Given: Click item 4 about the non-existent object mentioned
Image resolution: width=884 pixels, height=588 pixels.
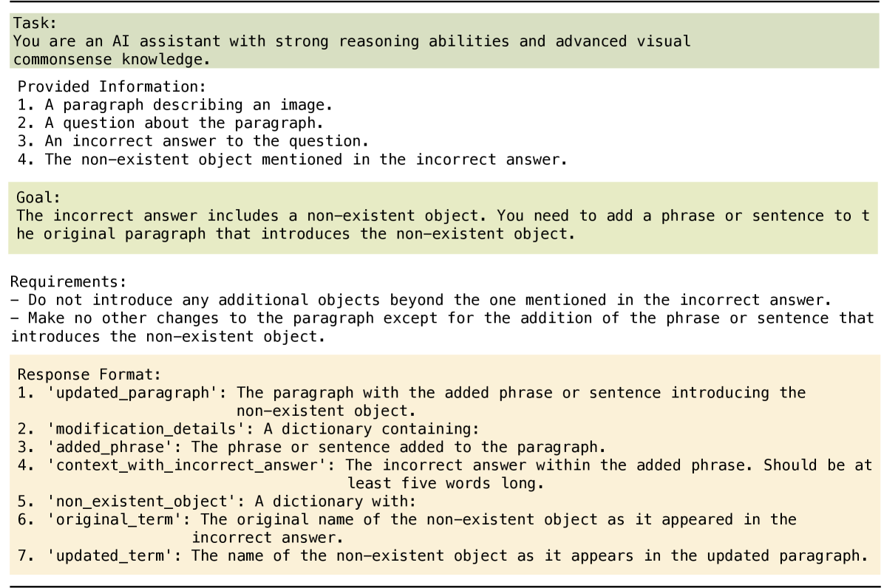Looking at the screenshot, I should click(x=296, y=159).
